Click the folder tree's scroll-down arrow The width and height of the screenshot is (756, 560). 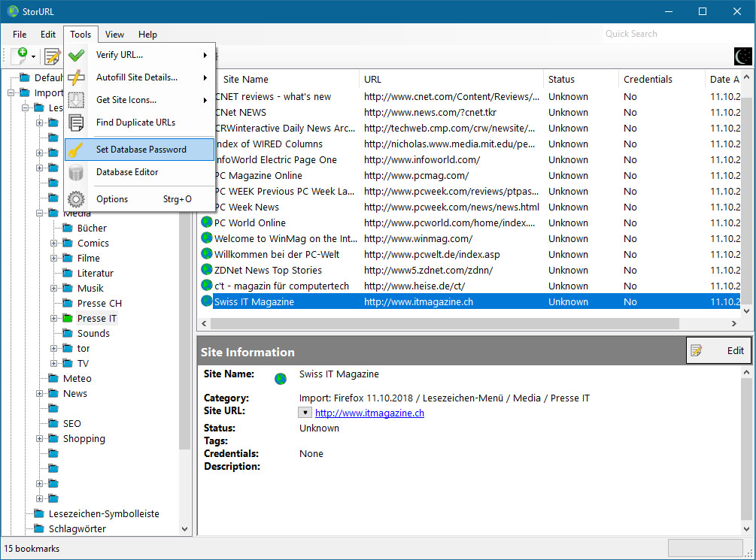[x=184, y=528]
